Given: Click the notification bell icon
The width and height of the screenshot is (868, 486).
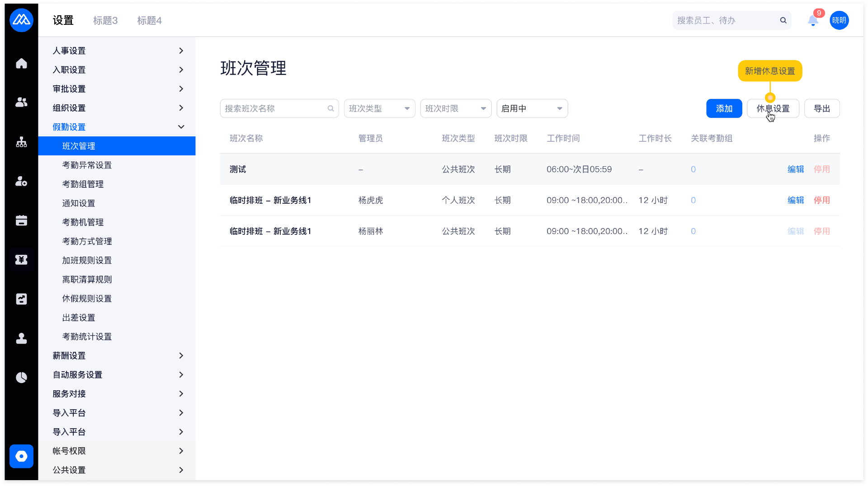Looking at the screenshot, I should (x=813, y=21).
